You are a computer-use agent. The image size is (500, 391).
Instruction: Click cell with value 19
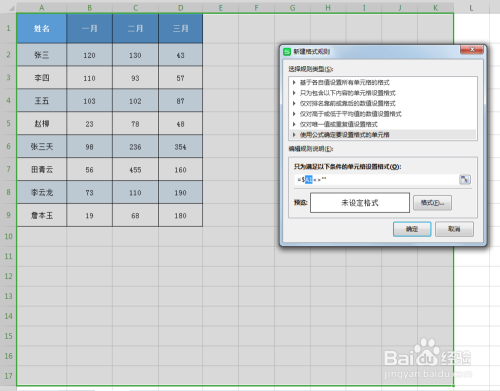pyautogui.click(x=90, y=215)
